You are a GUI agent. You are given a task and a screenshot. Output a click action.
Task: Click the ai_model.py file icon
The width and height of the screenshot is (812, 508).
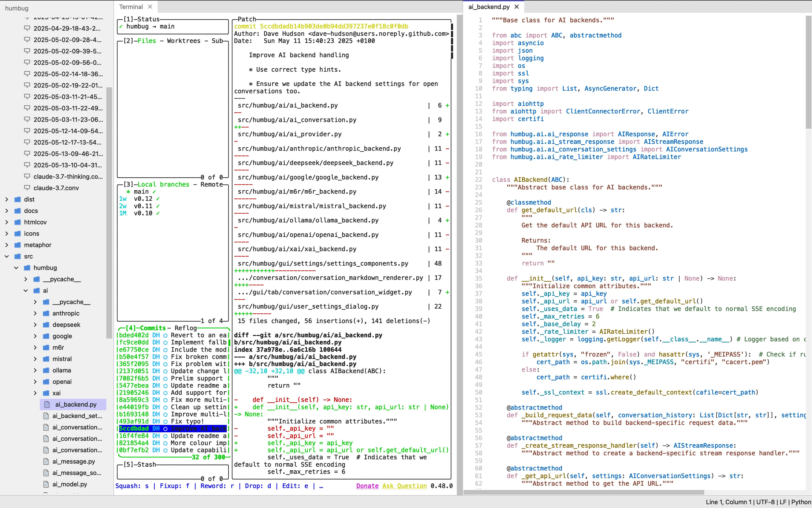click(46, 484)
